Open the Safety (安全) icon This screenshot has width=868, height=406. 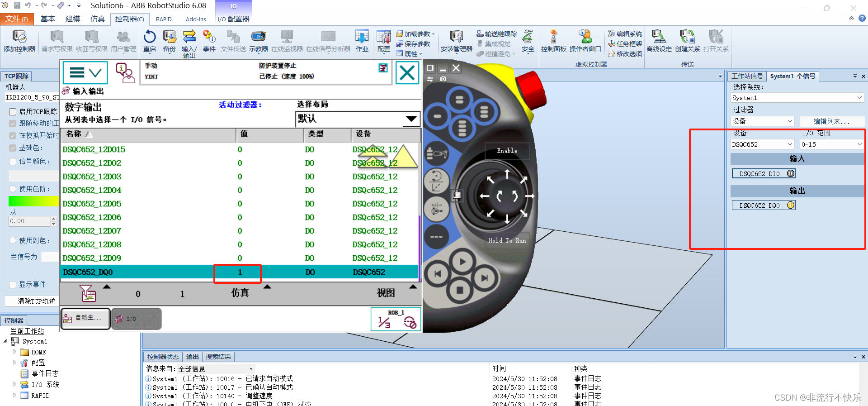pos(528,41)
